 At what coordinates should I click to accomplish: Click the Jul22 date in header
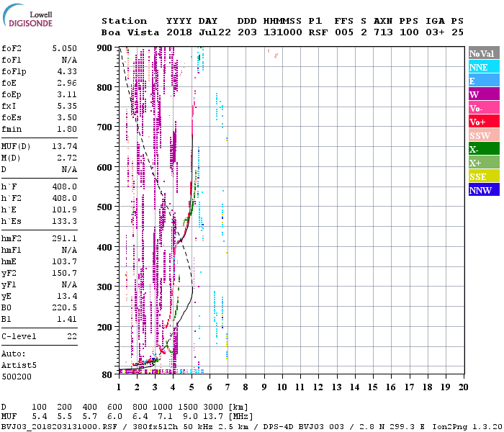pos(215,32)
